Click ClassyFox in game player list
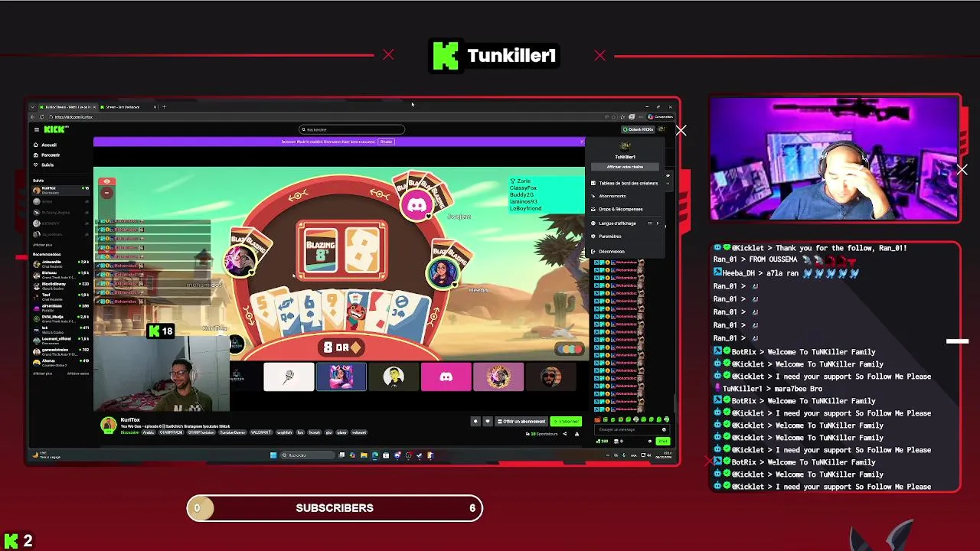This screenshot has width=980, height=551. (524, 187)
